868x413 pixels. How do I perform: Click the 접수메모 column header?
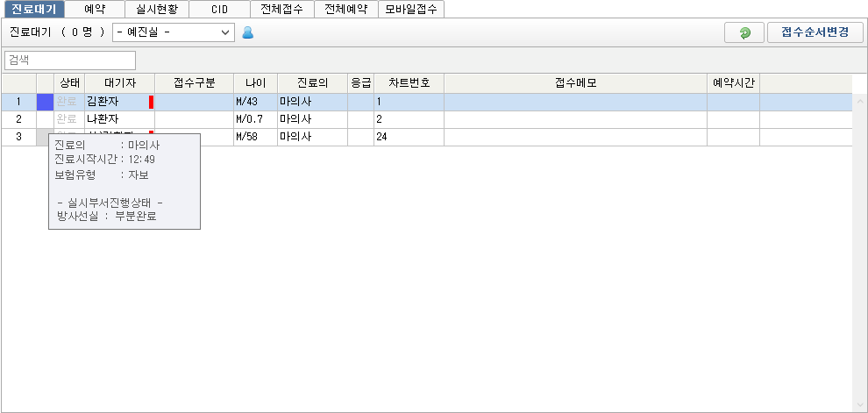click(x=575, y=83)
